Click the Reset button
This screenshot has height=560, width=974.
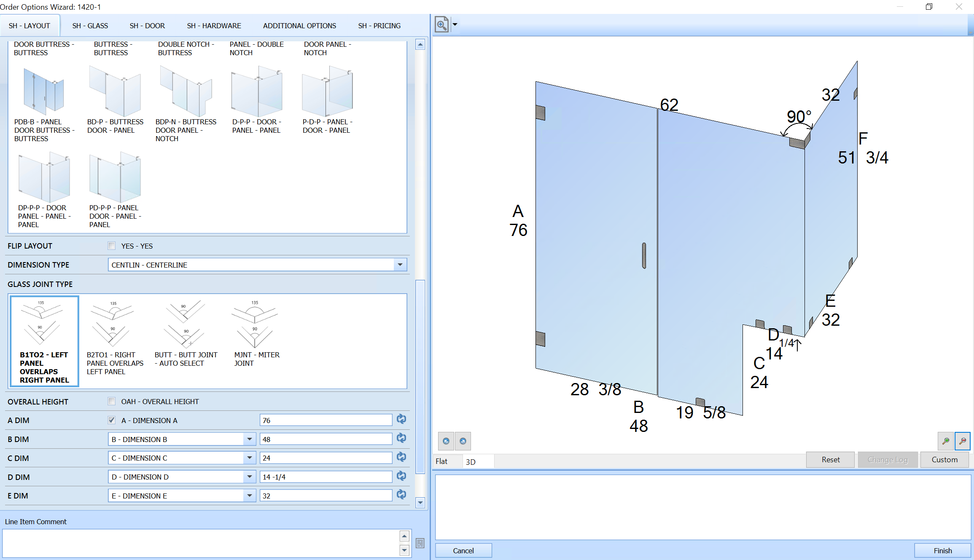coord(831,460)
